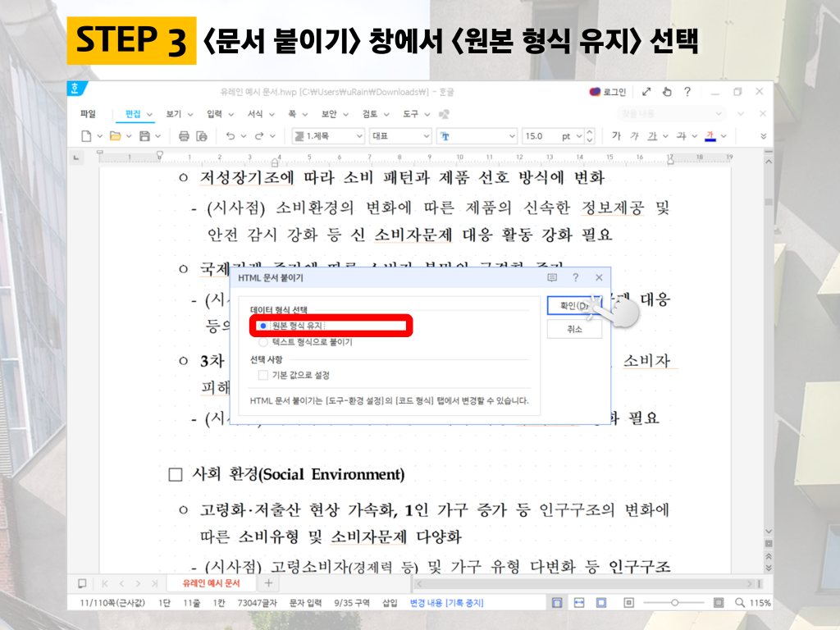Open the 파일 menu
Screen dimensions: 840x630
88,113
